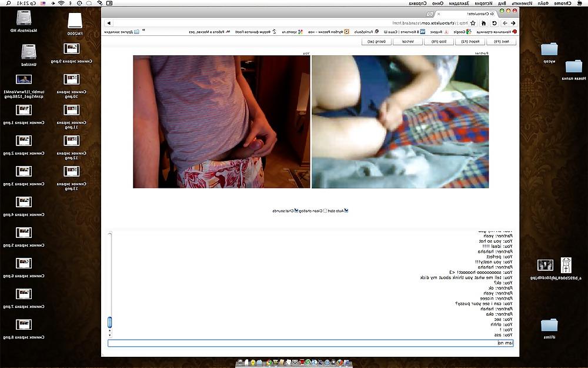Bookmark the page with the star icon

(x=473, y=24)
